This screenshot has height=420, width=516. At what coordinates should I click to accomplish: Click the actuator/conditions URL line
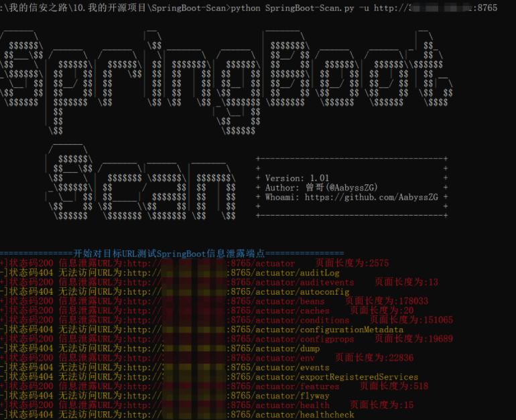[x=227, y=320]
